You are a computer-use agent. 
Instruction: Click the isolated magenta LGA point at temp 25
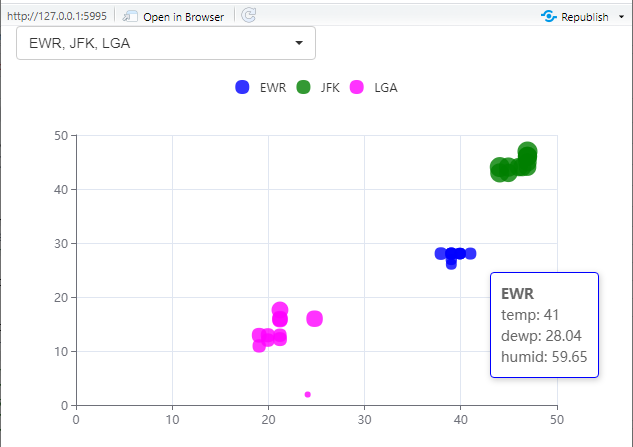pos(314,319)
